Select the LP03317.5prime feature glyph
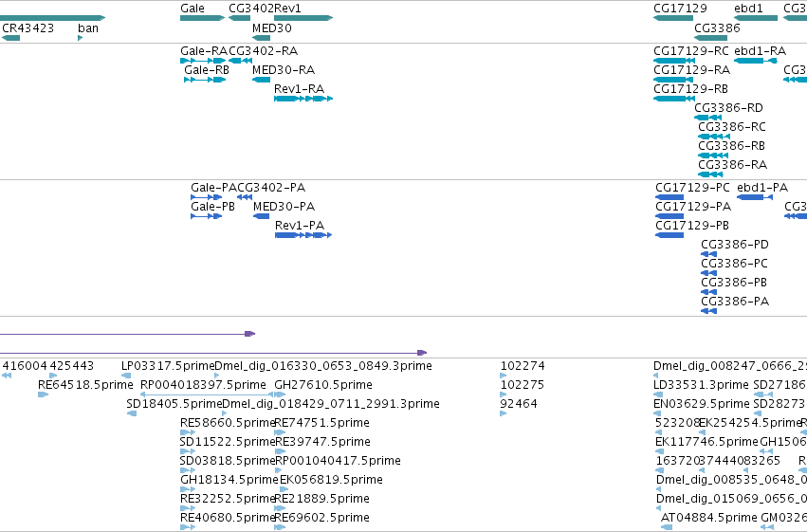 pyautogui.click(x=126, y=376)
